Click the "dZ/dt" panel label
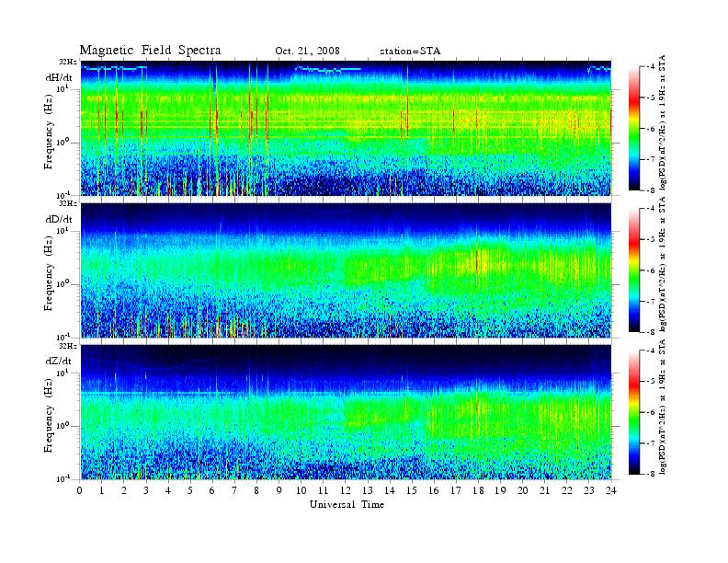The height and width of the screenshot is (563, 728). tap(59, 361)
